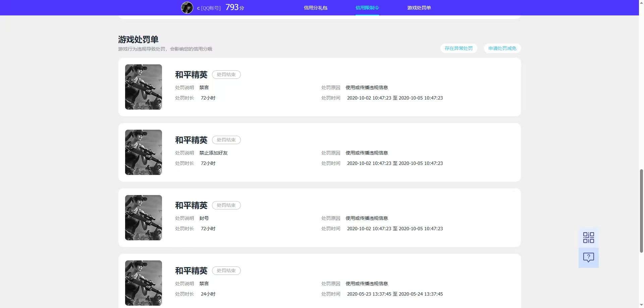Image resolution: width=644 pixels, height=308 pixels.
Task: Click the 处罚结束 badge on the 禁止添加好友 card
Action: [226, 140]
